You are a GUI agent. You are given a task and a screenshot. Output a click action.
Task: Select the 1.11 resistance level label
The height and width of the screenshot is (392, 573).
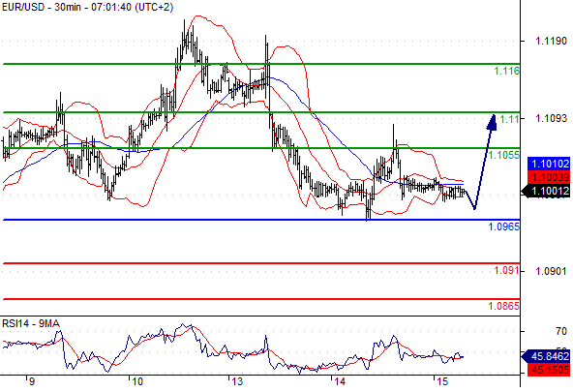(x=509, y=119)
